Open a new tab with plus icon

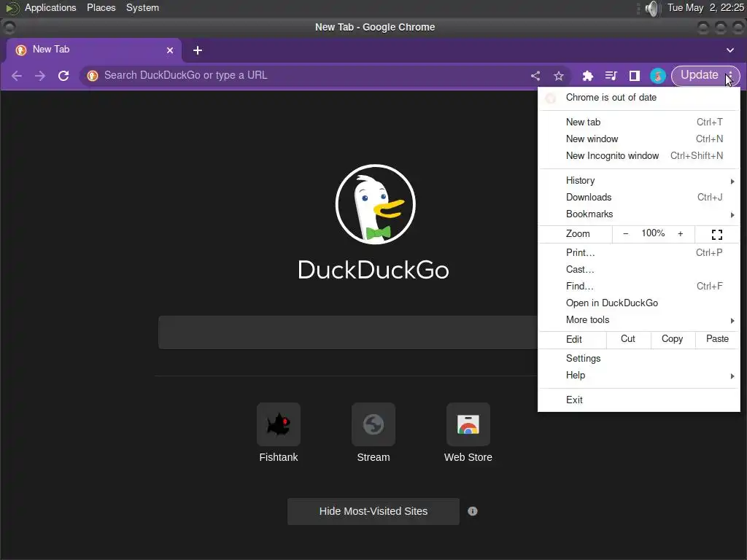tap(198, 50)
